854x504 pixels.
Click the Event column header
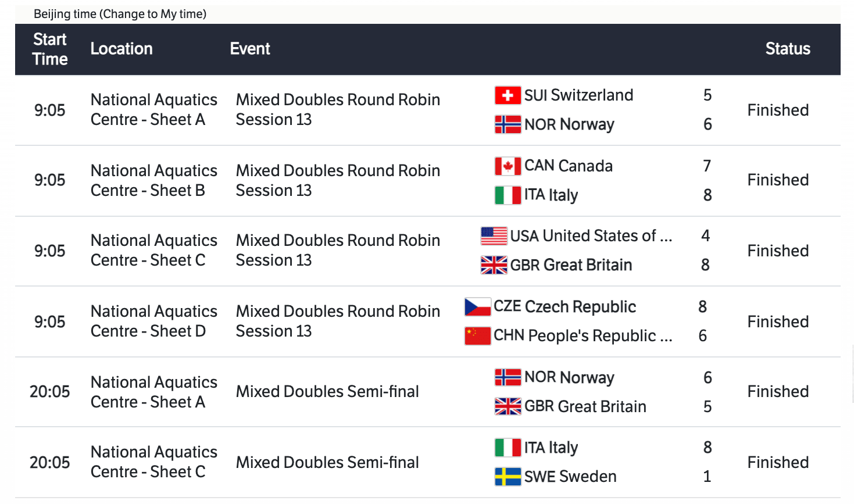[250, 49]
